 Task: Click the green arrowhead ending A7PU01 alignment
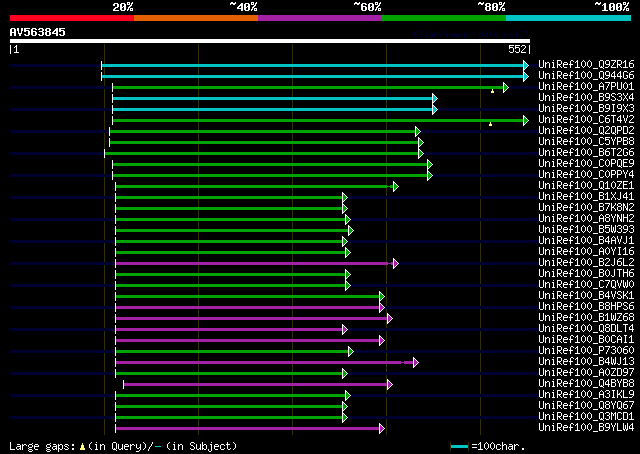tap(506, 87)
